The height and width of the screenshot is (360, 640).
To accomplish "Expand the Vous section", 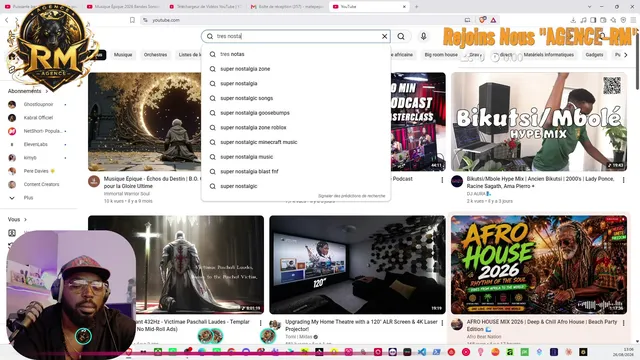I will 17,220.
